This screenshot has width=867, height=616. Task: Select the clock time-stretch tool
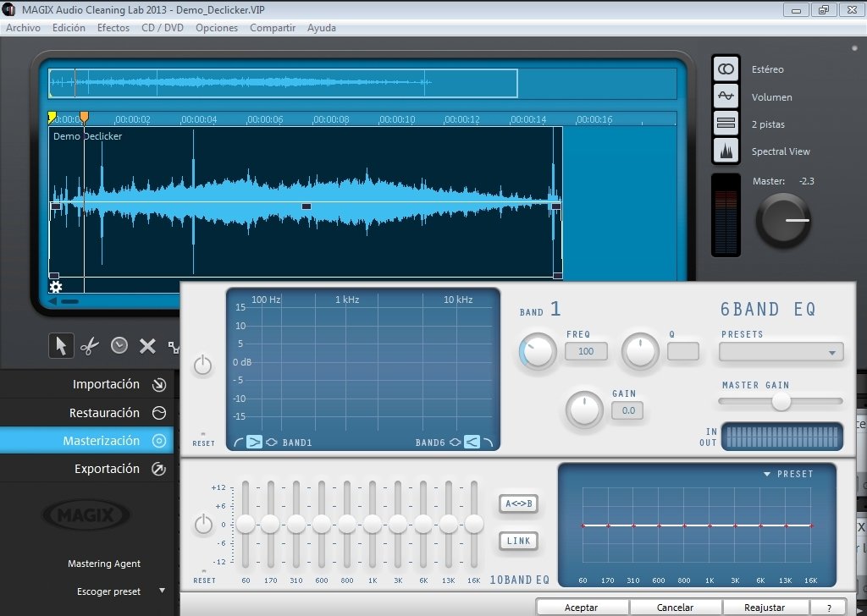(x=119, y=346)
